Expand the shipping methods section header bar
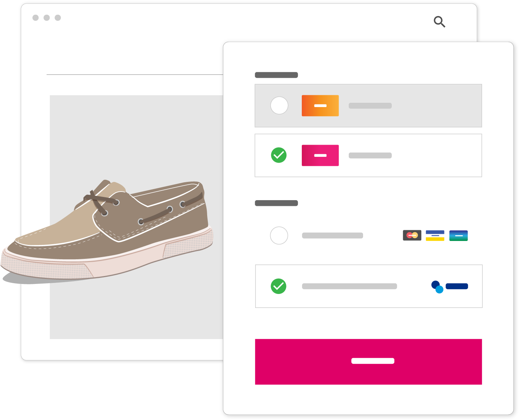Screen dimensions: 519x420 point(276,75)
